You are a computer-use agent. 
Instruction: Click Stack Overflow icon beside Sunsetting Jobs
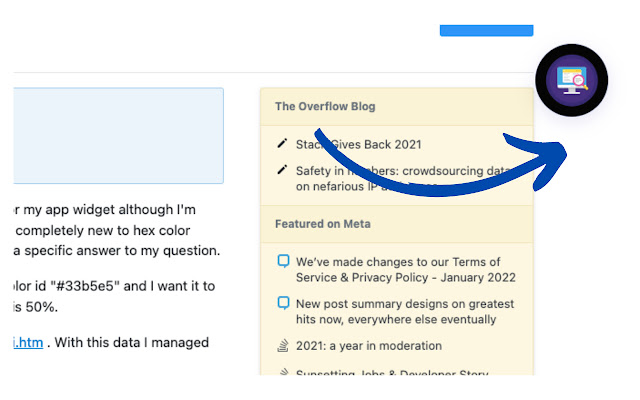coord(283,374)
